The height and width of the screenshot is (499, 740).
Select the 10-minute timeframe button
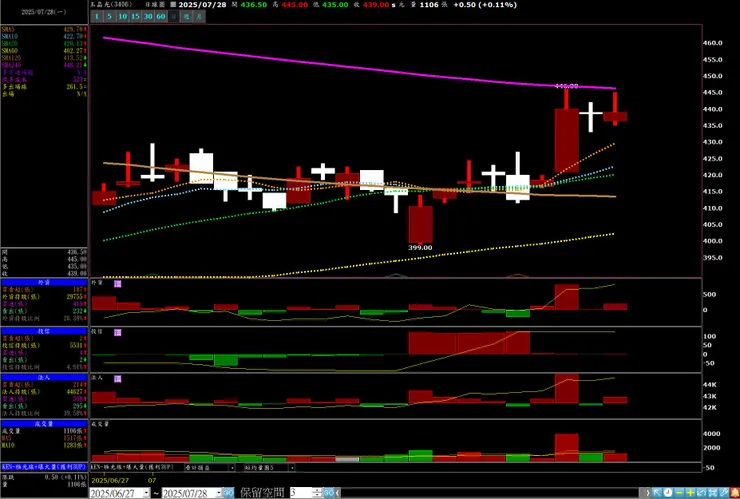click(122, 17)
